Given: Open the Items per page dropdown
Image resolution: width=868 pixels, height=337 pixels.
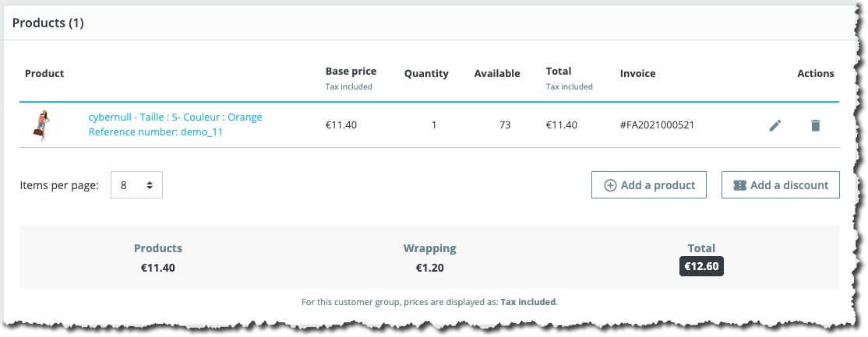Looking at the screenshot, I should click(136, 185).
